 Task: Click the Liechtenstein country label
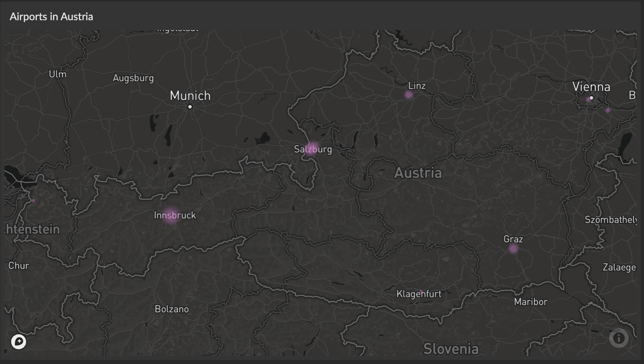pos(32,229)
